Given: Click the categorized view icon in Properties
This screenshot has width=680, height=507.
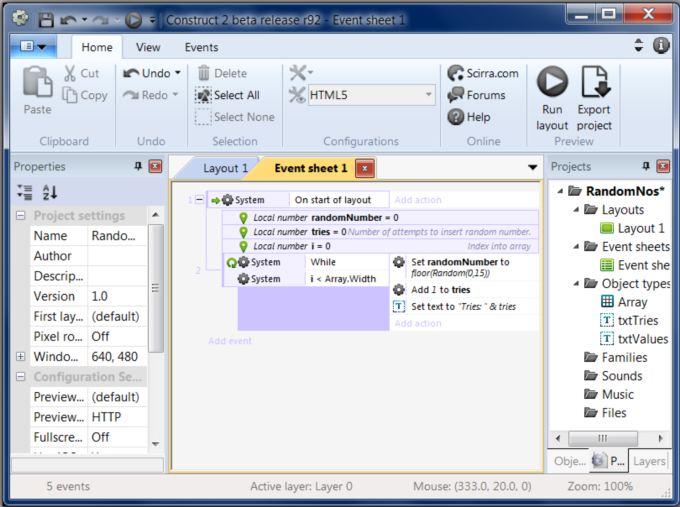Looking at the screenshot, I should pos(25,192).
